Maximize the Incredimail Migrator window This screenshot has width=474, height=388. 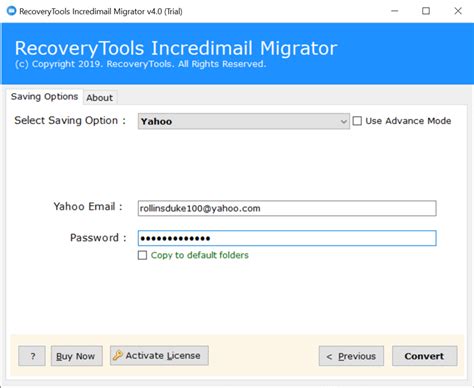(426, 11)
